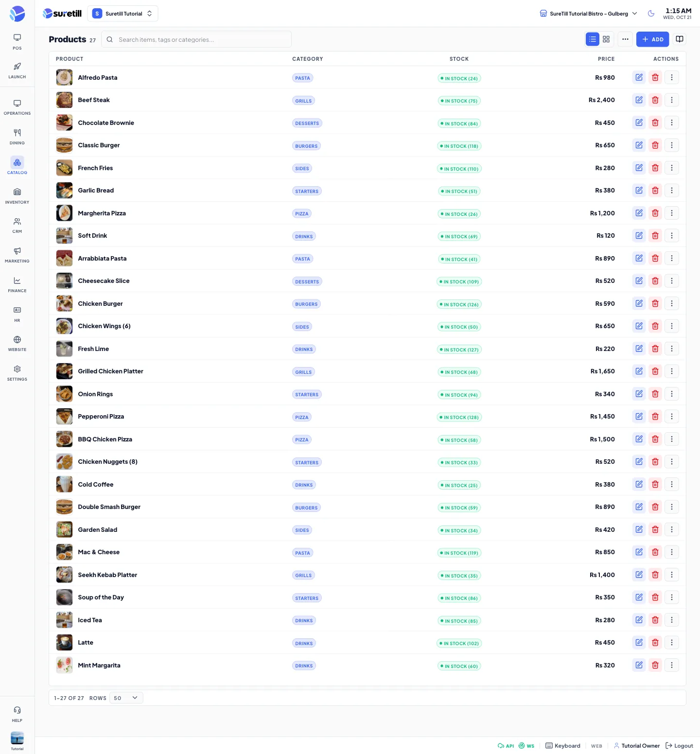
Task: Click the STARTERS tag on Onion Rings
Action: coord(307,394)
